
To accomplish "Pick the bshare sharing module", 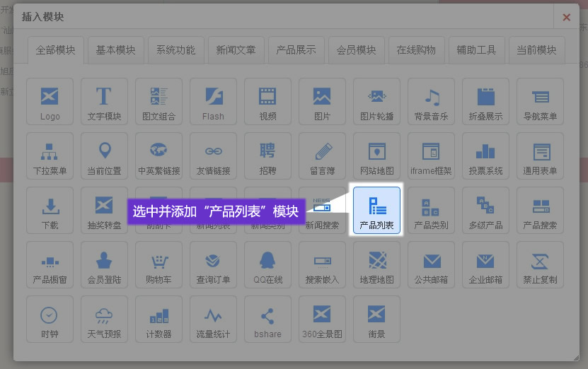I will click(267, 319).
